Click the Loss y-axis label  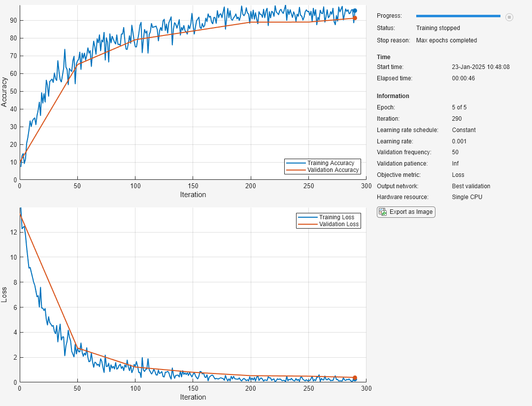(x=4, y=295)
